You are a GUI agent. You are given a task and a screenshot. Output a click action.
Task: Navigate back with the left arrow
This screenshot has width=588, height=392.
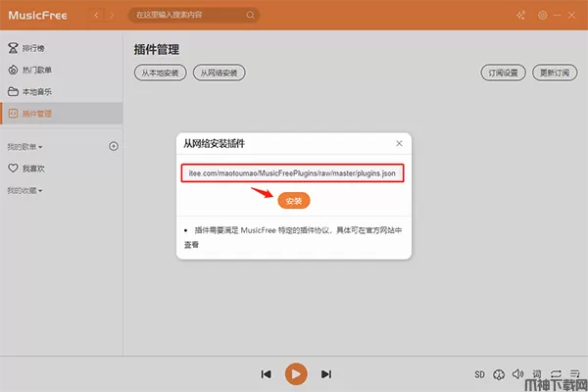tap(96, 16)
